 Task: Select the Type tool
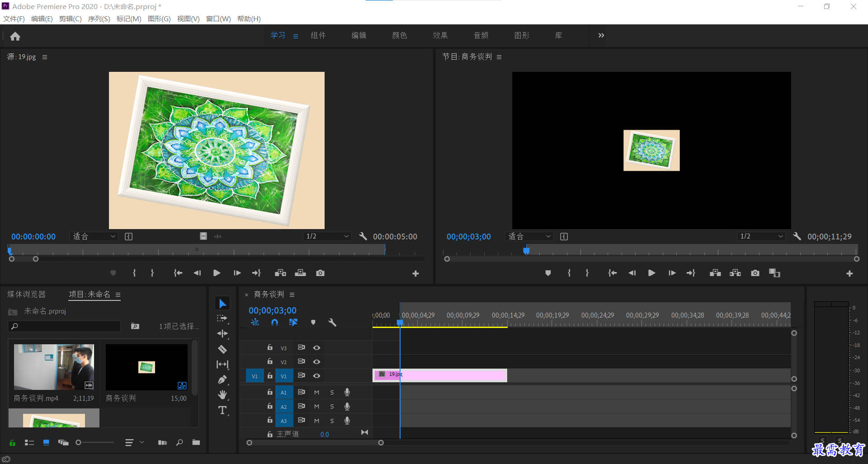coord(222,410)
